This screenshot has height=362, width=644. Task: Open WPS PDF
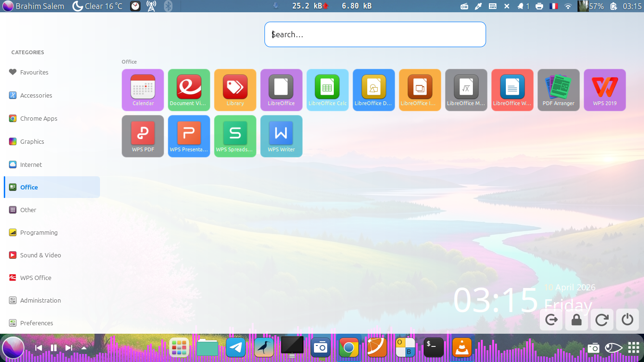click(143, 136)
